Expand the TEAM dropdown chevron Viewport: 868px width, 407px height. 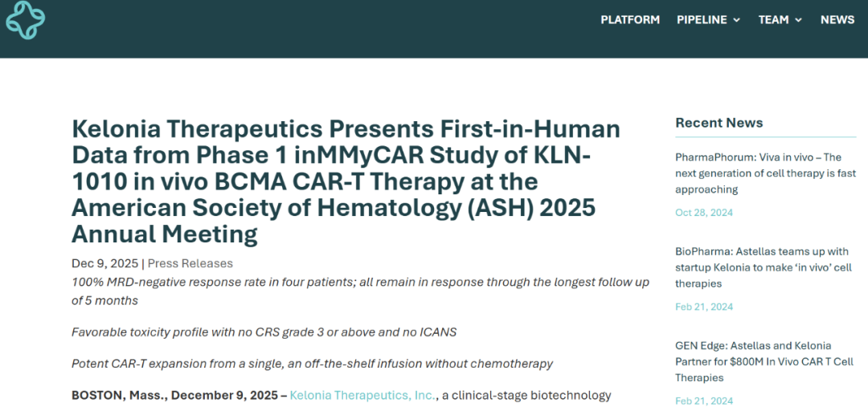[798, 20]
